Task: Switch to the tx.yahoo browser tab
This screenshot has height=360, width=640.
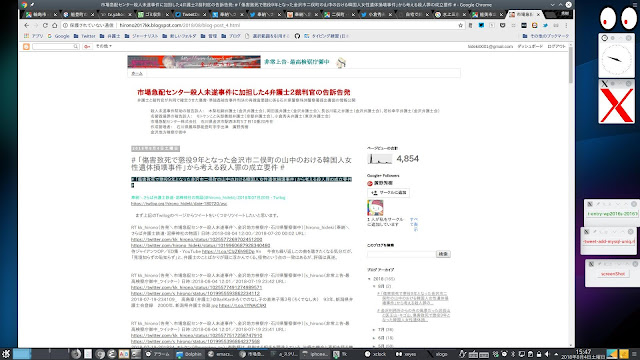Action: point(116,14)
